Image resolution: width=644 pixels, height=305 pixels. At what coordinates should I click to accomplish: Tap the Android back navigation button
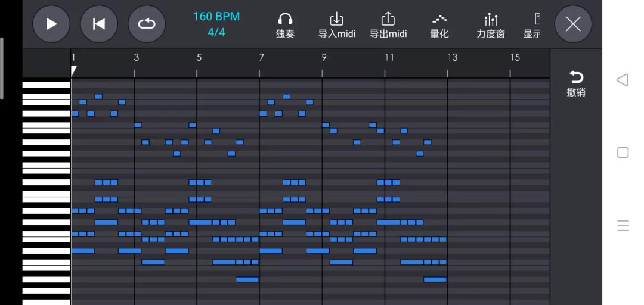pos(623,80)
